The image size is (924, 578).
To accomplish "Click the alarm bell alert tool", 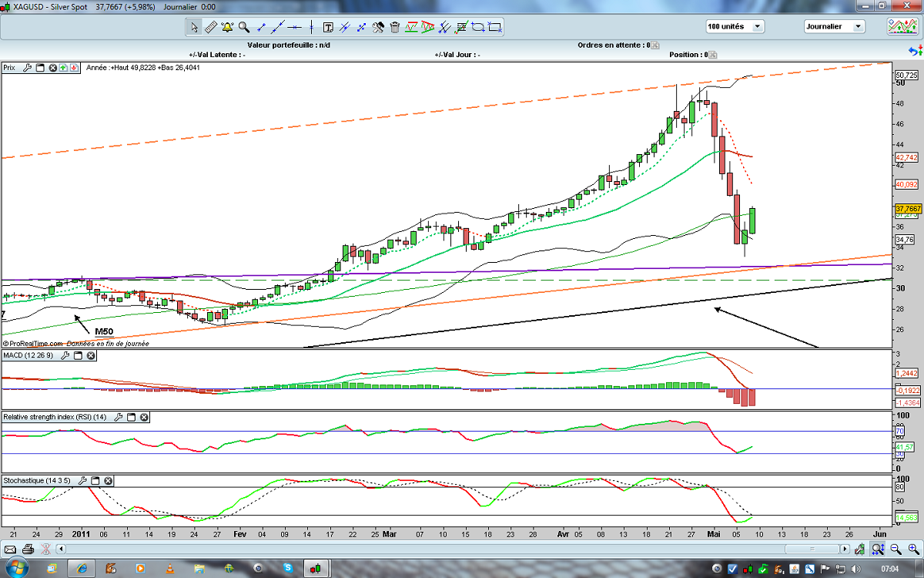I will coord(227,27).
